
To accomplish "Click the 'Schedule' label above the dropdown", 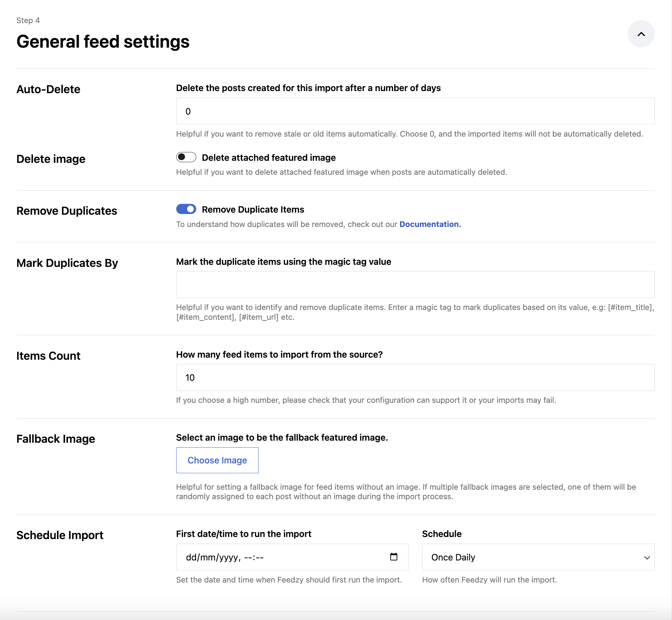I will point(441,534).
